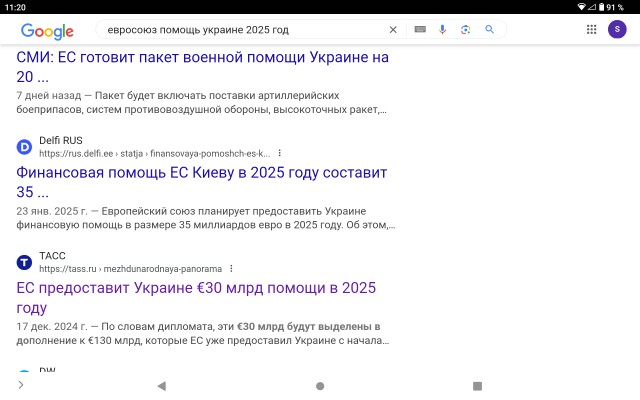
Task: Click the snippet starting 7 дней назад
Action: point(202,102)
